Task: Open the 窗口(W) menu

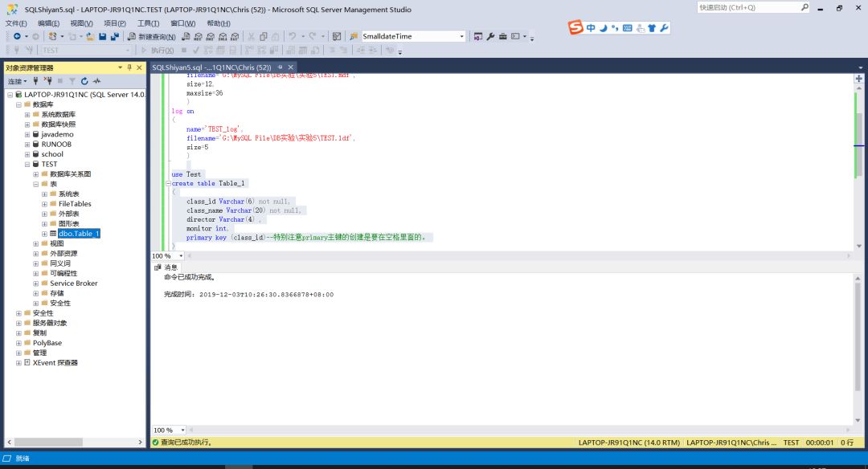Action: [x=182, y=23]
